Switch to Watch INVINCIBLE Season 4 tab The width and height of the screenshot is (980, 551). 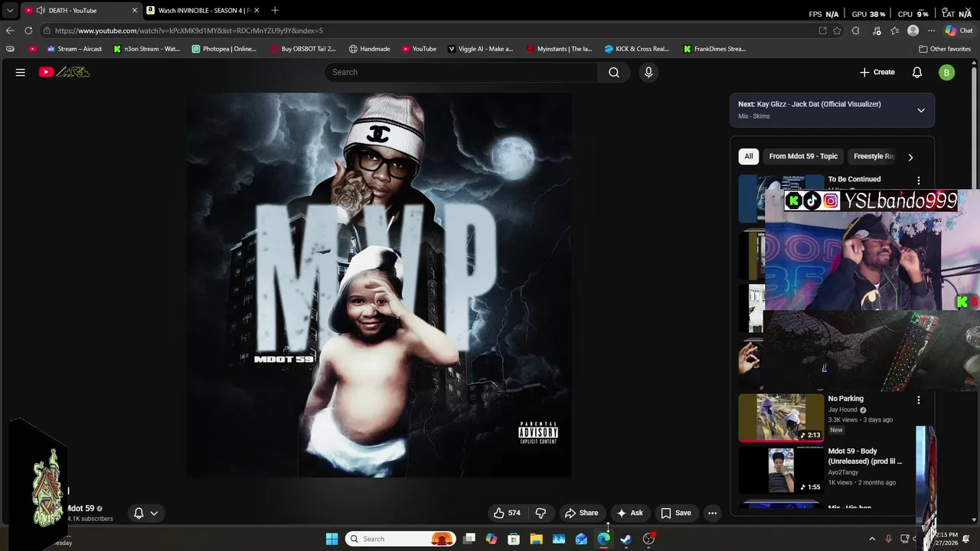[204, 11]
